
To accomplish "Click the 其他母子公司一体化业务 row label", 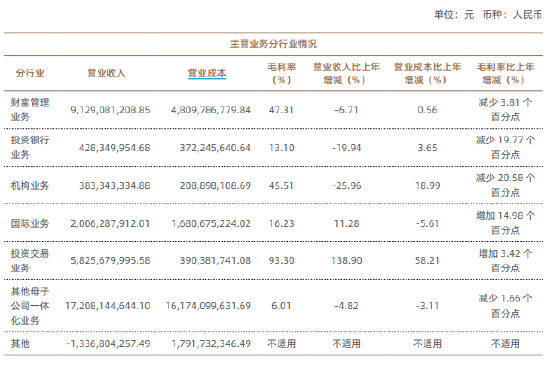I will tap(30, 306).
